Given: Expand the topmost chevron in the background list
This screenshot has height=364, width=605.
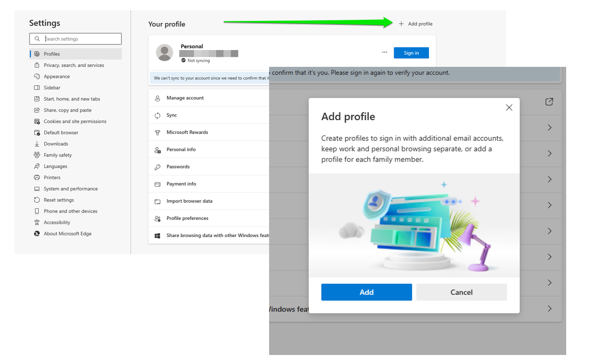Looking at the screenshot, I should tap(549, 128).
